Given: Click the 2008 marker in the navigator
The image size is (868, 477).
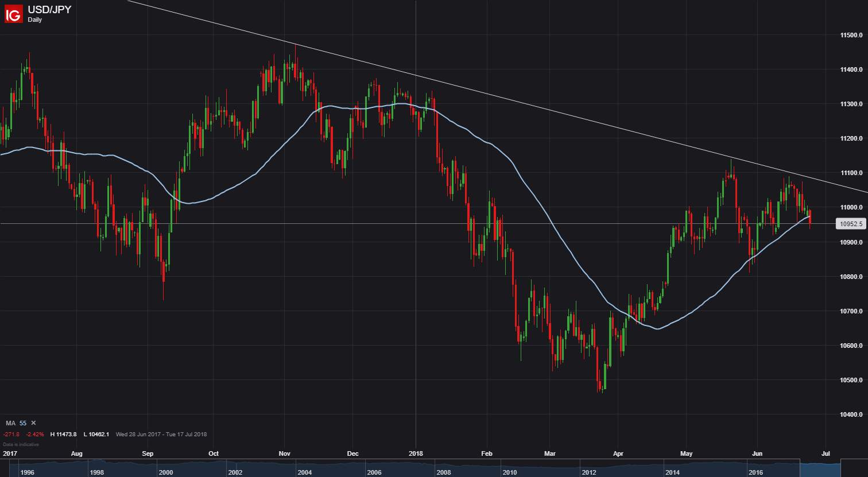Looking at the screenshot, I should point(444,472).
